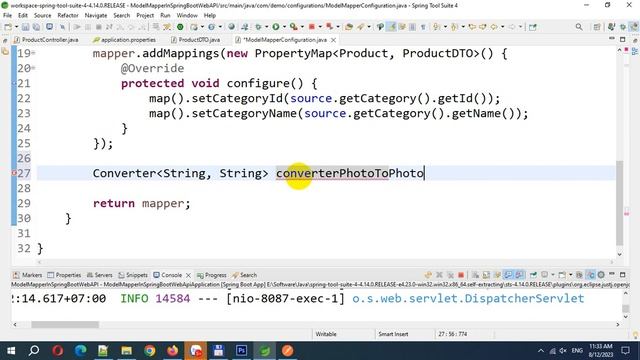Open the Debug dropdown arrow
The image size is (640, 360).
[267, 27]
